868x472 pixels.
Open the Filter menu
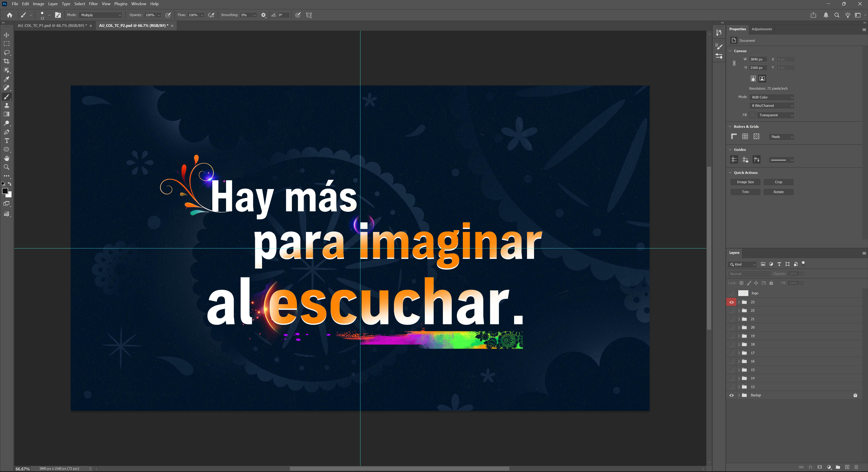coord(93,4)
